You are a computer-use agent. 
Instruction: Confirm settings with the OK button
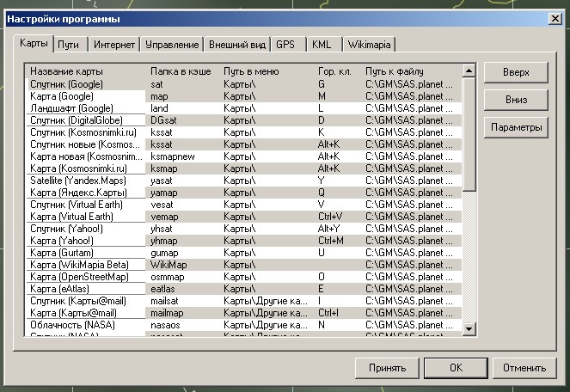(455, 368)
